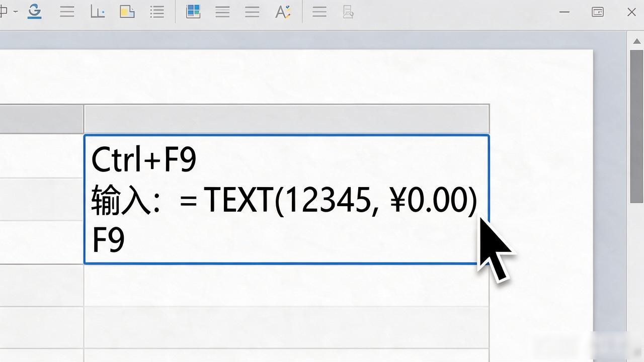
Task: Click the grayed document search icon
Action: [348, 12]
